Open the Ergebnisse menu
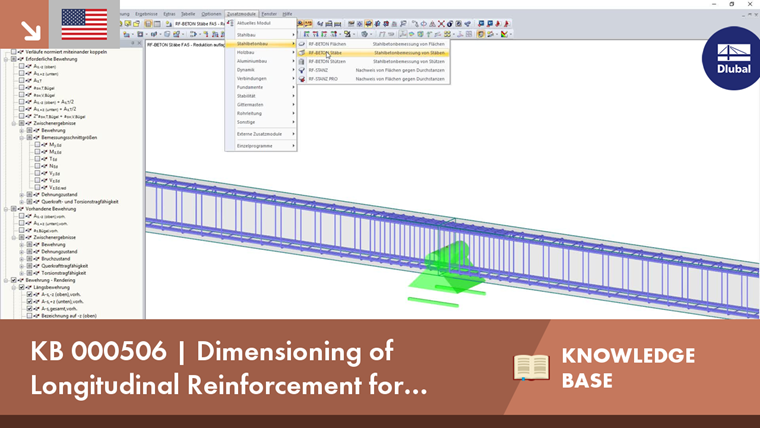This screenshot has height=428, width=760. pos(146,14)
